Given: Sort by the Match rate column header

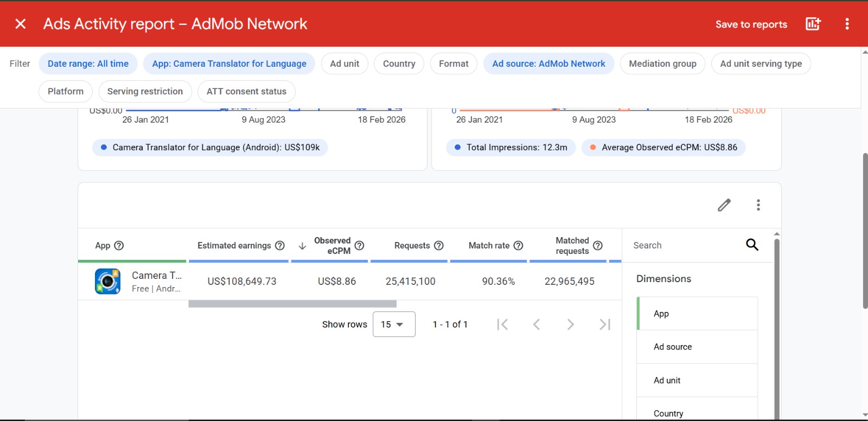Looking at the screenshot, I should click(489, 245).
